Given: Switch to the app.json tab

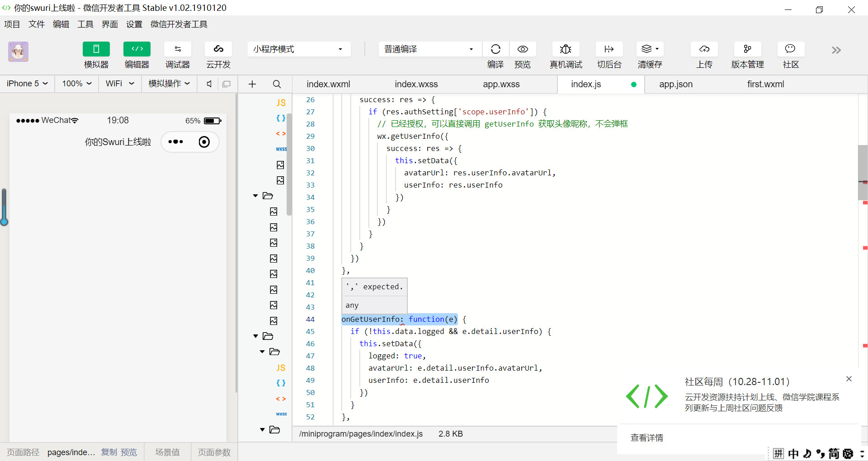Looking at the screenshot, I should pos(675,84).
